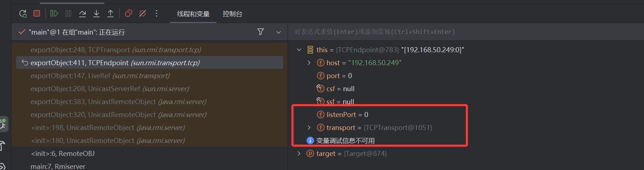Expand the target variable node
This screenshot has width=644, height=170.
(x=299, y=153)
